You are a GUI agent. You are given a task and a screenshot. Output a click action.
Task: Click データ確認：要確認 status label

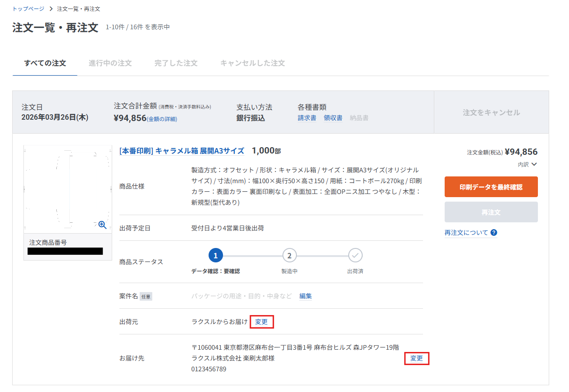click(x=215, y=271)
